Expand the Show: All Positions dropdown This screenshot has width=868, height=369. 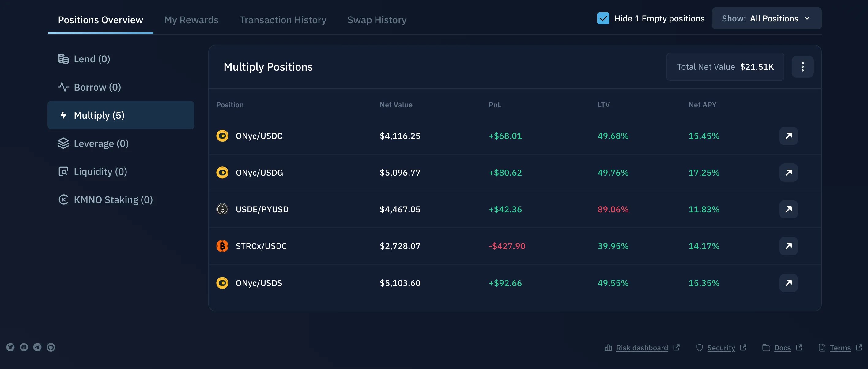coord(767,18)
